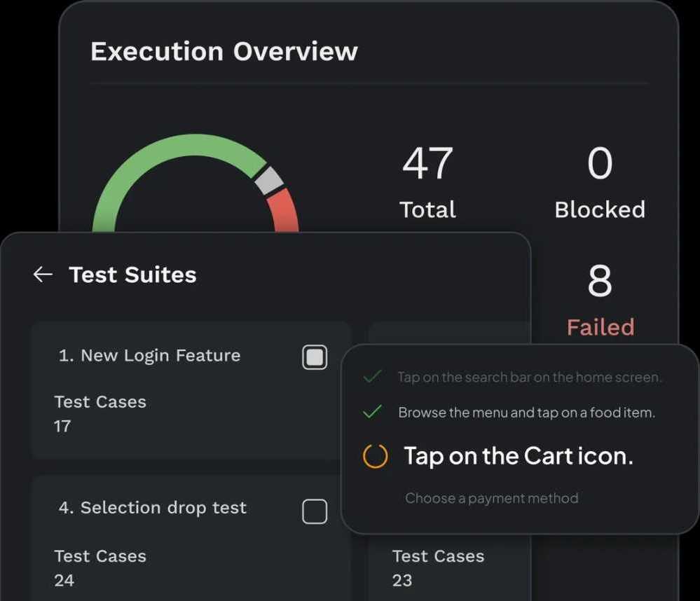Click 'Tap on the search bar on the home screen.'
Viewport: 700px width, 601px height.
click(x=530, y=377)
